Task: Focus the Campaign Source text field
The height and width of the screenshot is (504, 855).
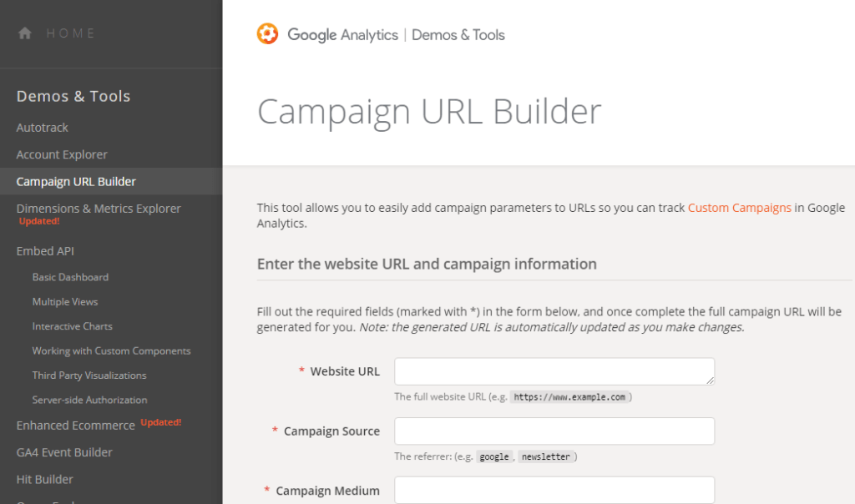Action: click(x=554, y=431)
